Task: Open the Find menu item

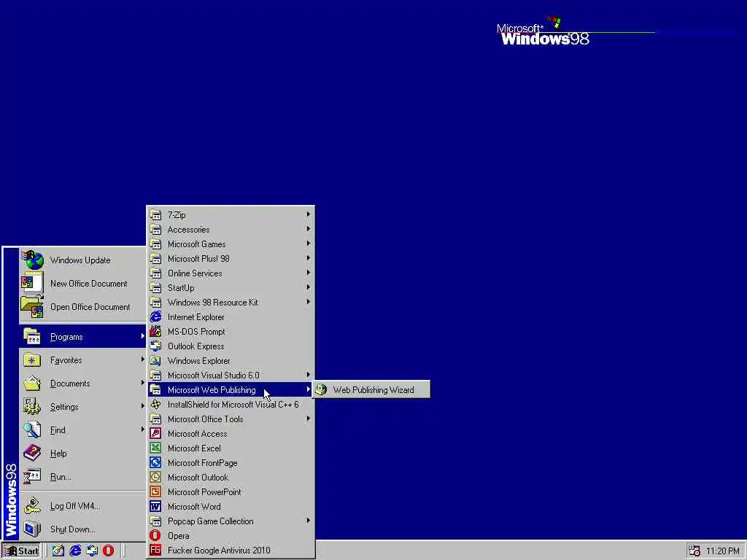Action: [82, 430]
